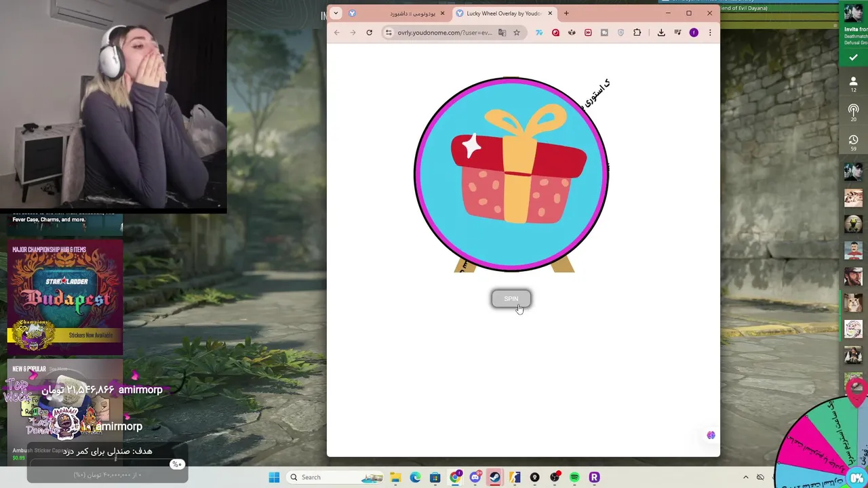Image resolution: width=868 pixels, height=488 pixels.
Task: Select the Lucky Wheel Overlay browser tab
Action: click(x=505, y=13)
